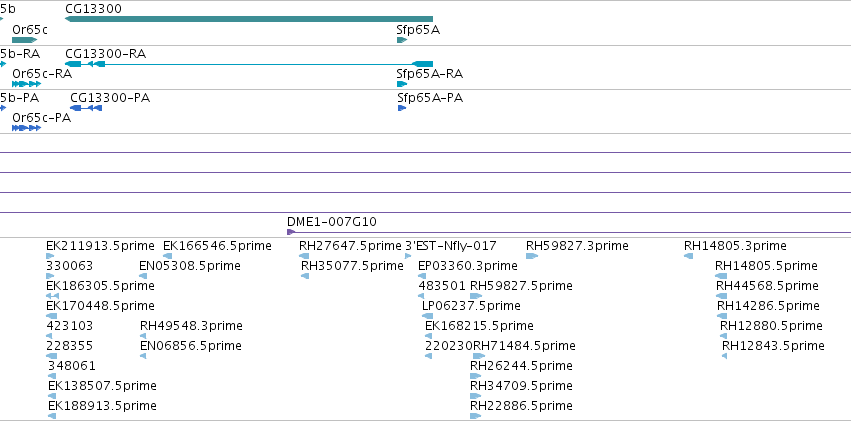Click the RH12880.5prime label
The height and width of the screenshot is (421, 851).
pyautogui.click(x=771, y=326)
